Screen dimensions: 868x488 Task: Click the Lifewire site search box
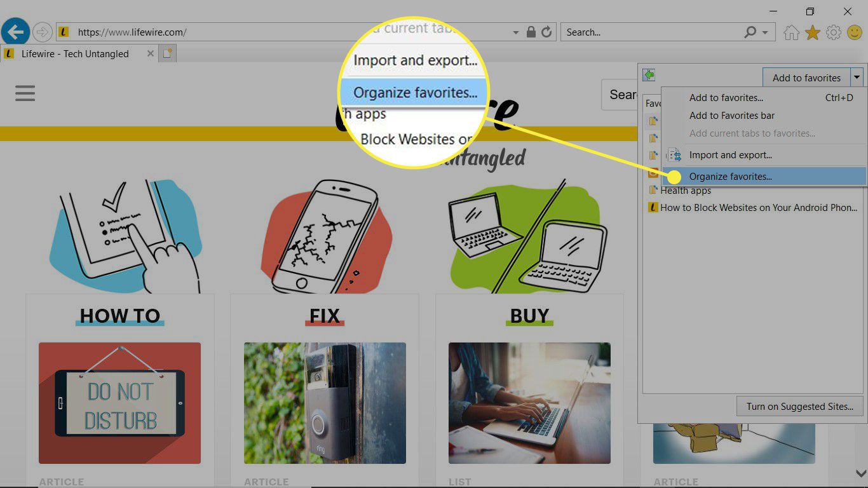point(620,95)
